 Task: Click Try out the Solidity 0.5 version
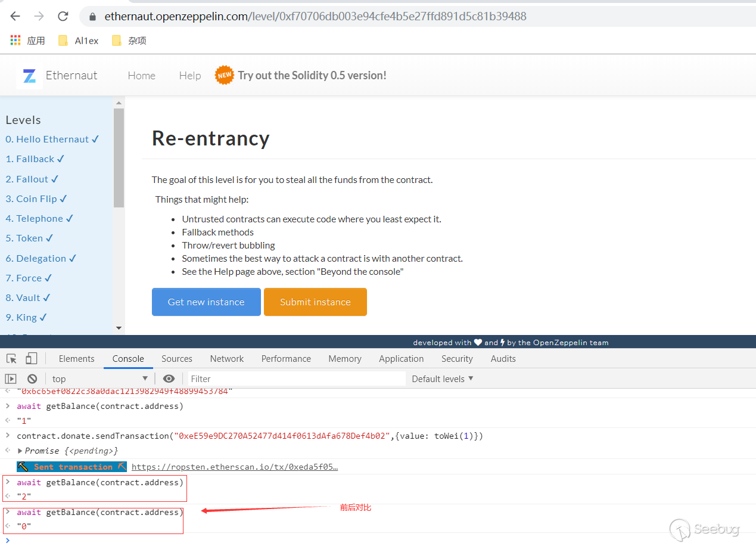tap(312, 75)
